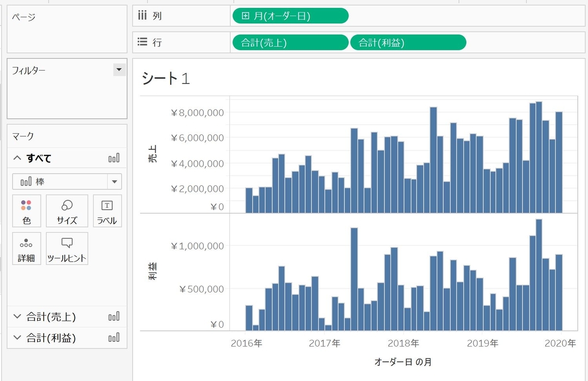This screenshot has width=588, height=381.
Task: Click bar chart icon beside 合計(売上) marks row
Action: coord(114,317)
